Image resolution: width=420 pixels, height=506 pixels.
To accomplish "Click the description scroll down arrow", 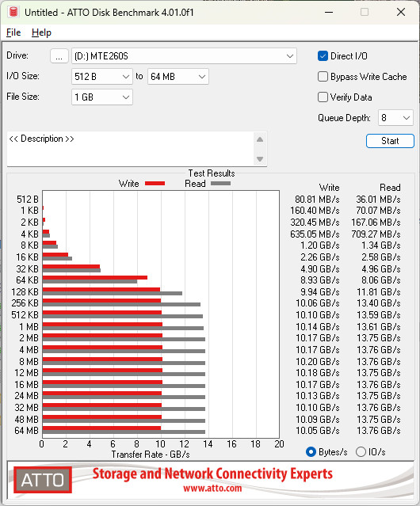I will tap(260, 159).
